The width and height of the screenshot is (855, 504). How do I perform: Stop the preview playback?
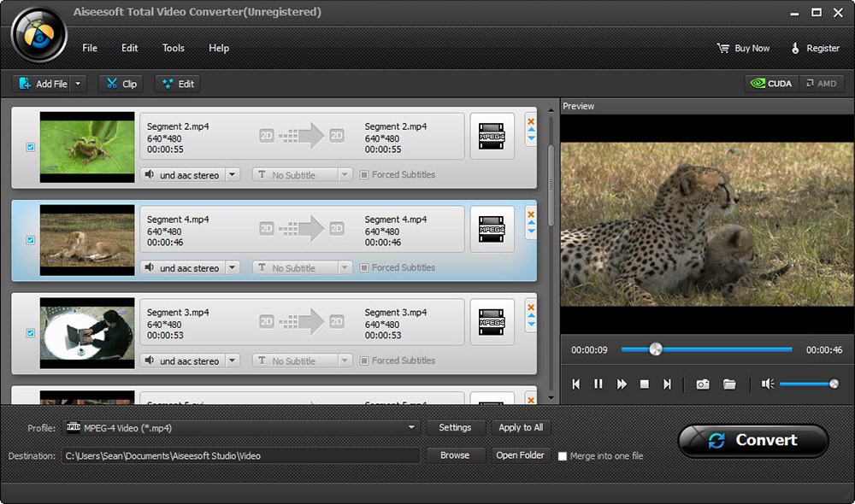[645, 384]
